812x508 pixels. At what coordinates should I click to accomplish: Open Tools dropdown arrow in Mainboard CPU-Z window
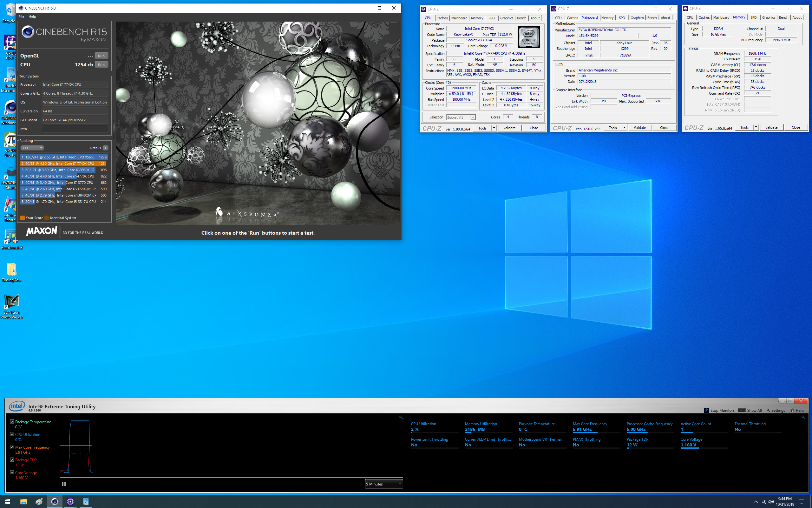624,128
